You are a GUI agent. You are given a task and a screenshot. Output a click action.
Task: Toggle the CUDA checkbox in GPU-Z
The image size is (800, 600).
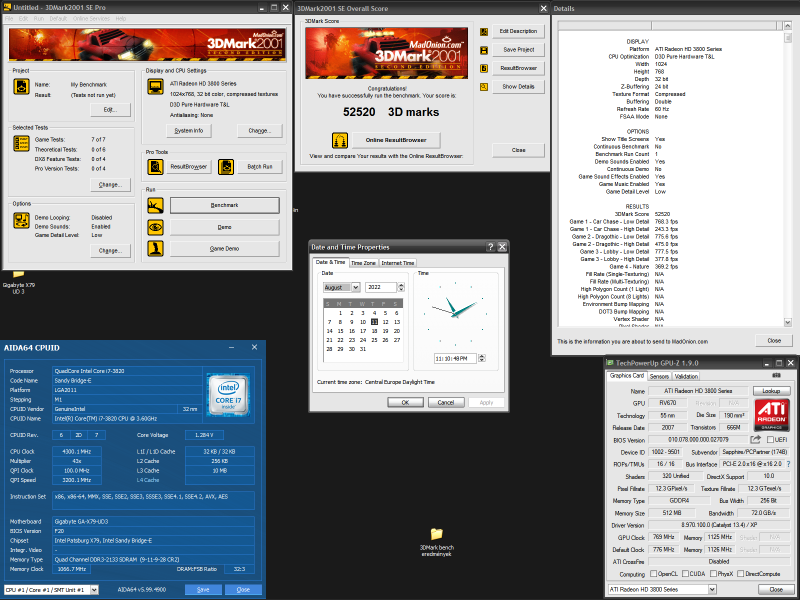685,574
